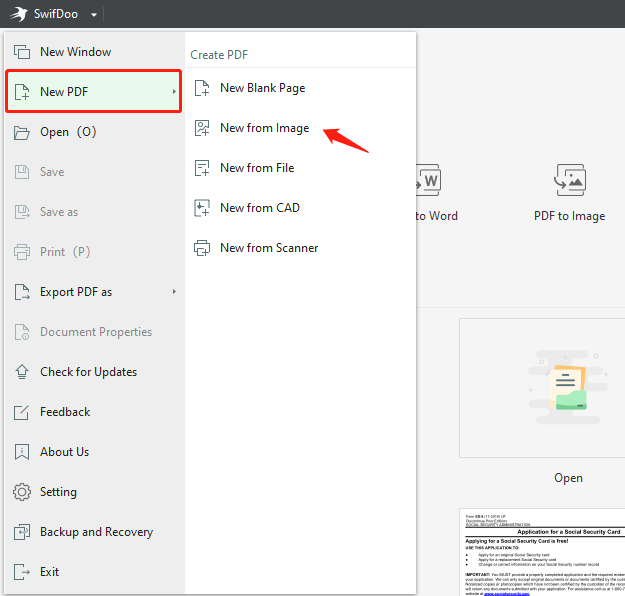
Task: Choose the Exit menu label
Action: point(49,572)
